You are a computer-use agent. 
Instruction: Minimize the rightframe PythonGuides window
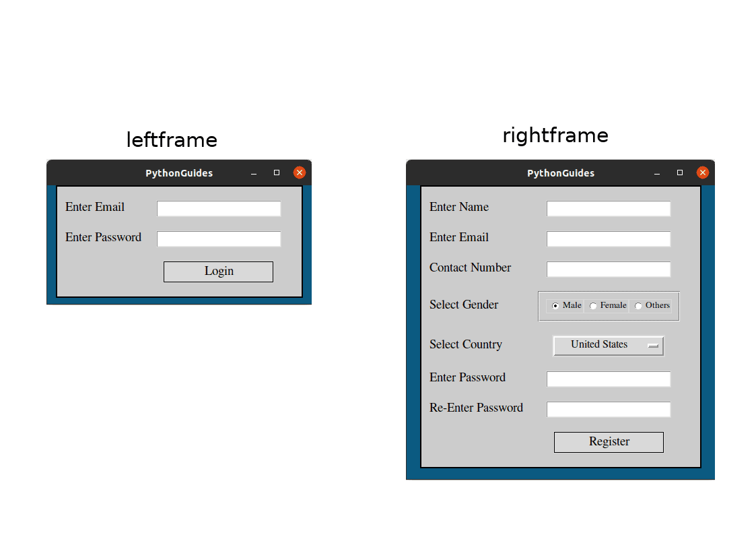click(657, 173)
